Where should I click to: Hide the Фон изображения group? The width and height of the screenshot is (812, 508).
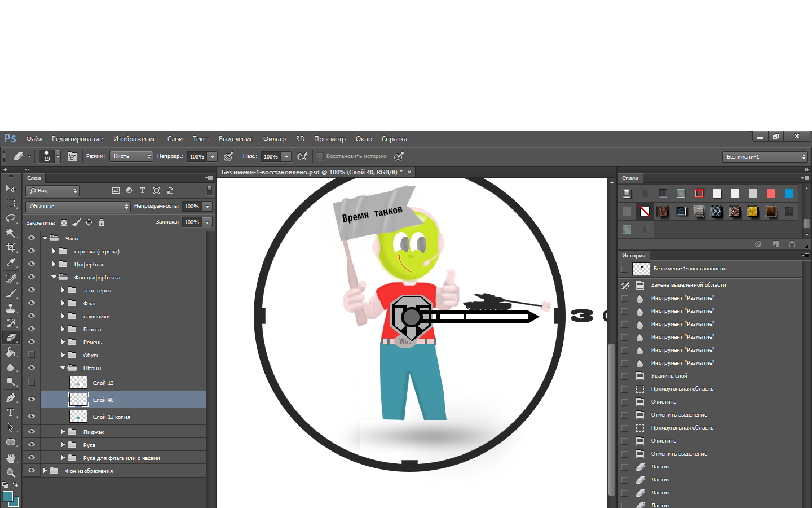click(x=32, y=471)
